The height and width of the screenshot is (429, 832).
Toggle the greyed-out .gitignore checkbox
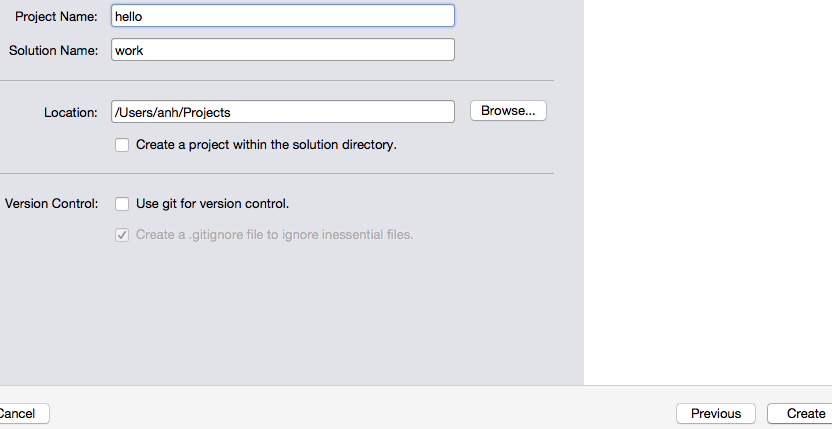(x=122, y=235)
